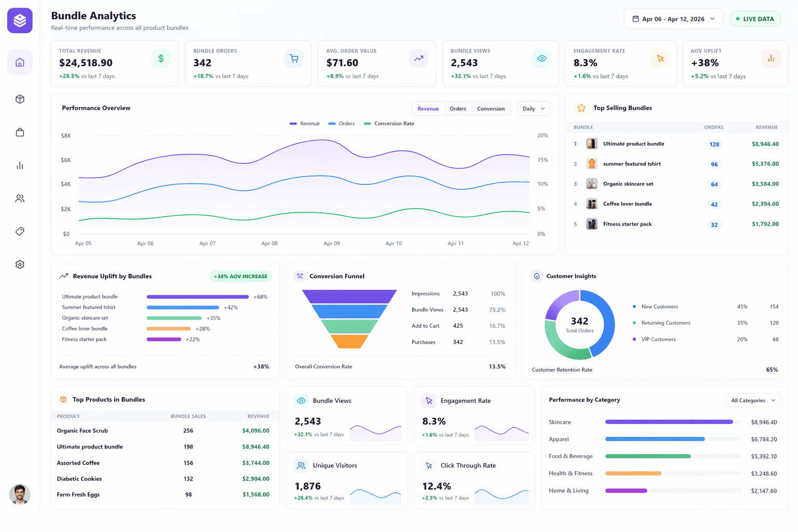
Task: Open the All Categories dropdown
Action: coord(753,401)
